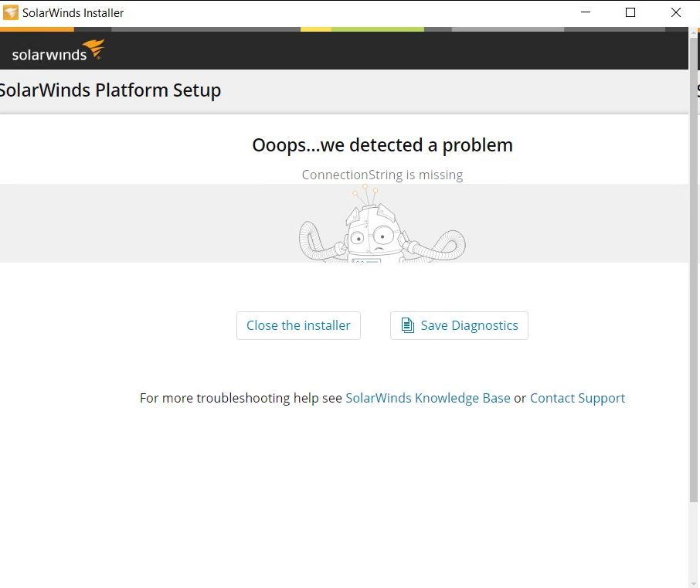Click the document icon on Save Diagnostics
The height and width of the screenshot is (588, 700).
[x=407, y=325]
